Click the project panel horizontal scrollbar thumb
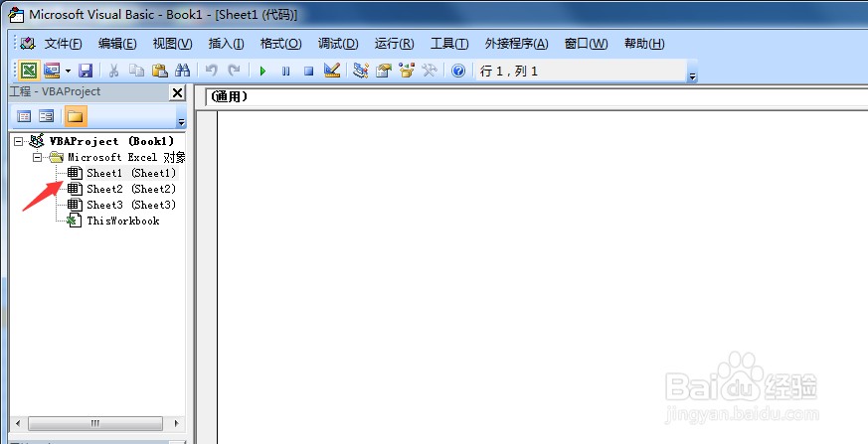This screenshot has height=444, width=868. pyautogui.click(x=95, y=423)
